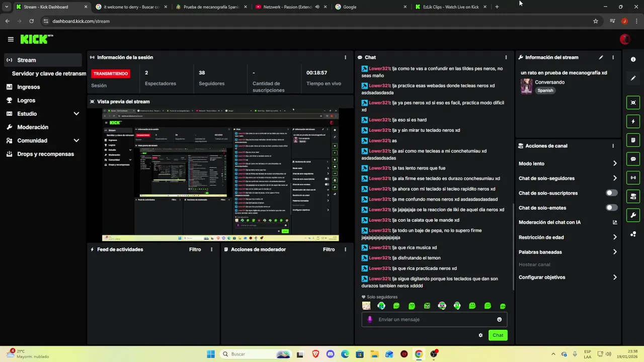Click the stream preview video
The image size is (644, 362).
click(x=220, y=174)
